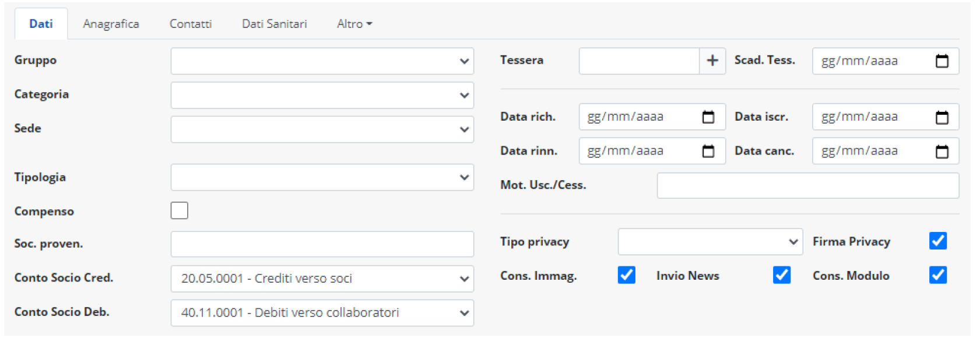Screen dimensions: 980x341
Task: Switch to the Anagrafica tab
Action: (x=111, y=24)
